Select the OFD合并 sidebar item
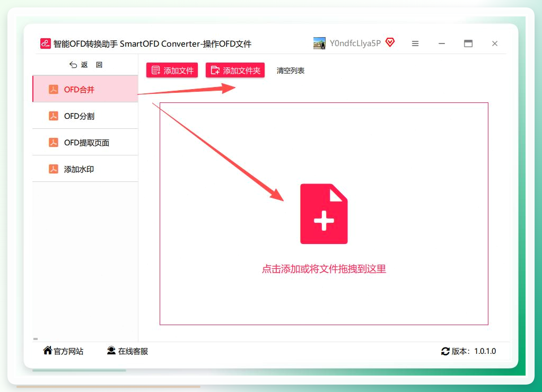 pyautogui.click(x=85, y=89)
